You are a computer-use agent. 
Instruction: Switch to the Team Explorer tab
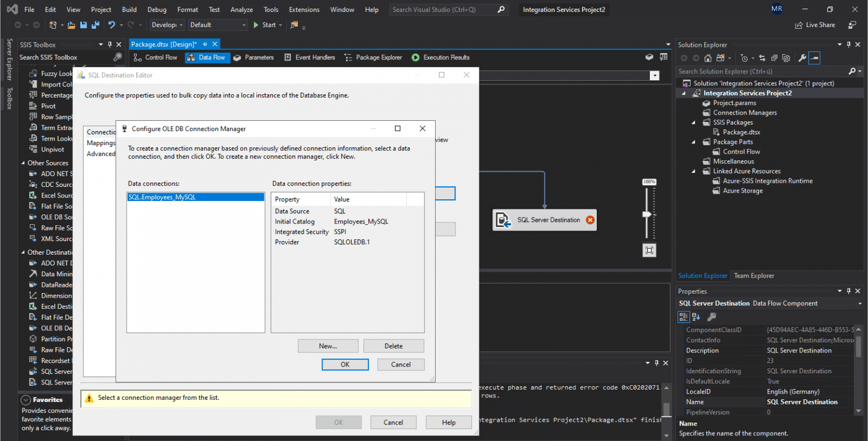[754, 276]
